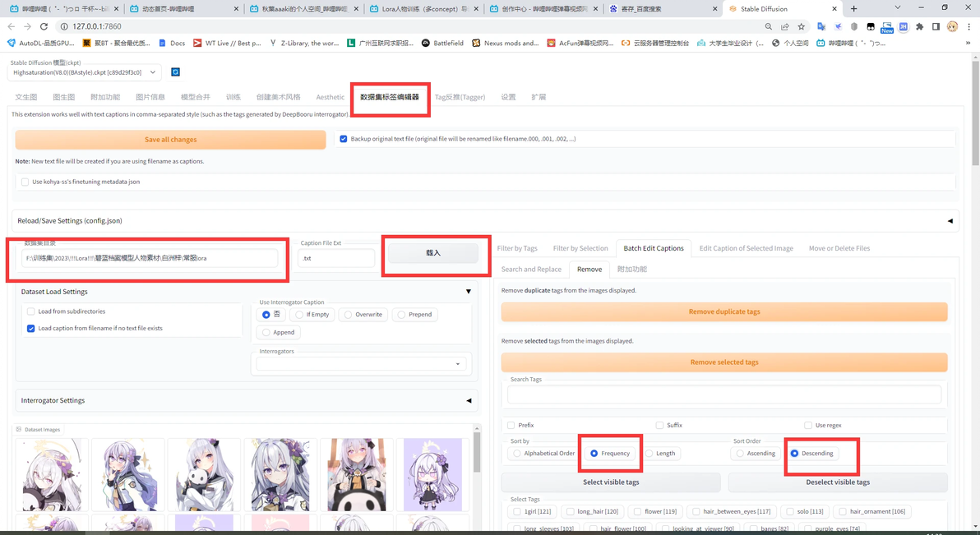Viewport: 980px width, 535px height.
Task: Open the zoom magnifier icon in address bar
Action: [x=768, y=26]
